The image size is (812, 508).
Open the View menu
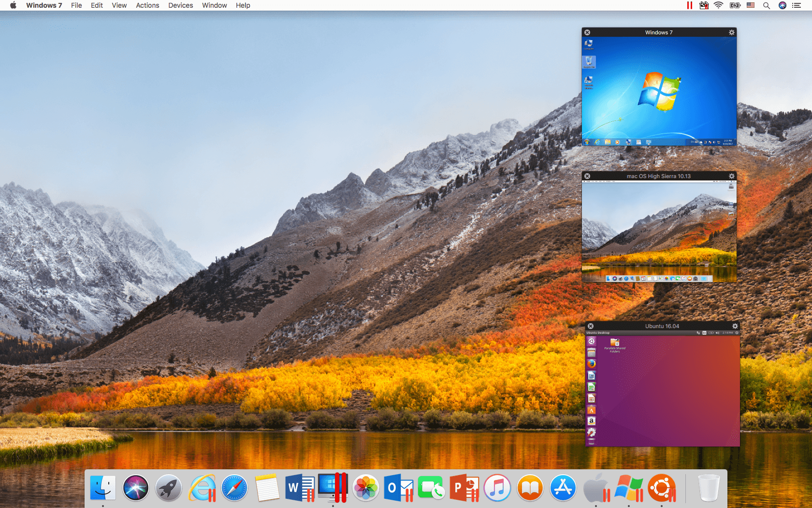pos(119,5)
